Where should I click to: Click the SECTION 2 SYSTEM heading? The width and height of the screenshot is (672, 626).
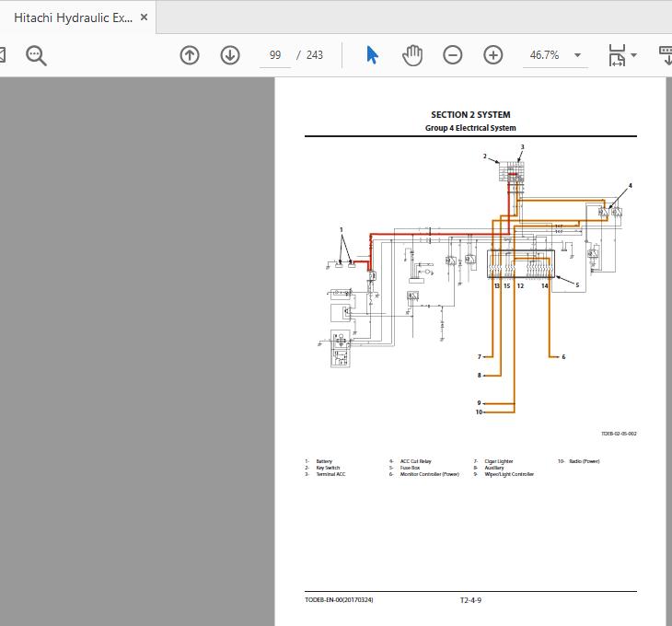(470, 115)
